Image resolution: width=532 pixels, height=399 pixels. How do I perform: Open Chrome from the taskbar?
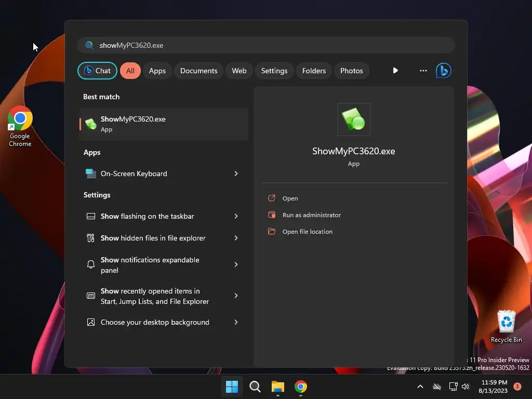coord(301,387)
